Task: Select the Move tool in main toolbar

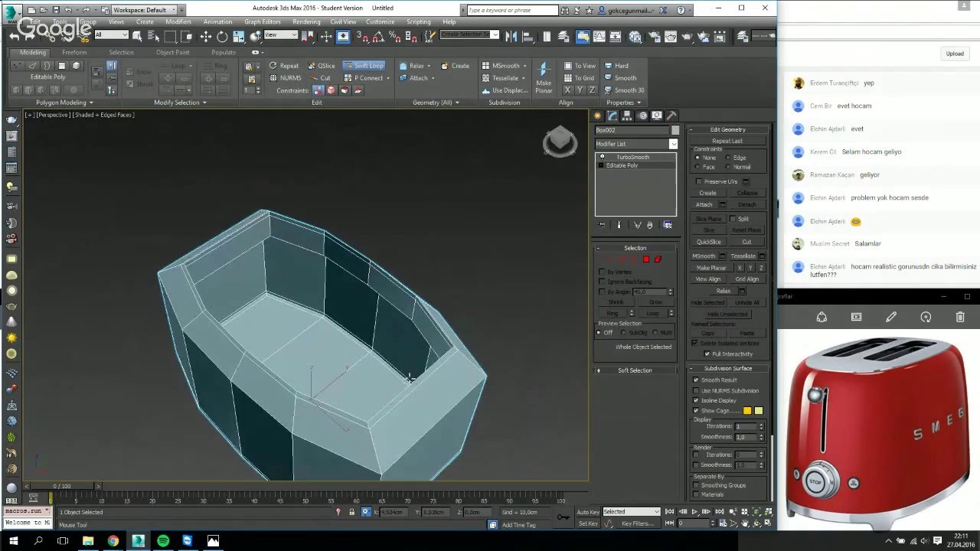Action: 206,36
